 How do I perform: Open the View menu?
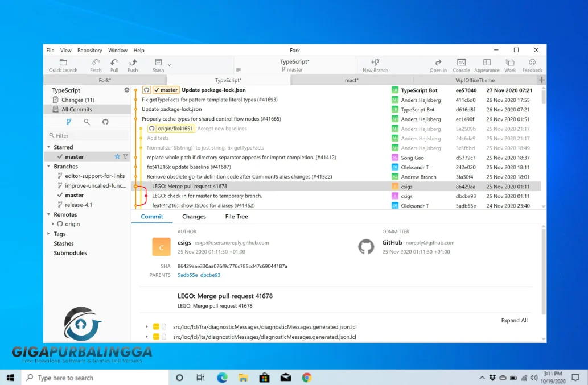(65, 50)
